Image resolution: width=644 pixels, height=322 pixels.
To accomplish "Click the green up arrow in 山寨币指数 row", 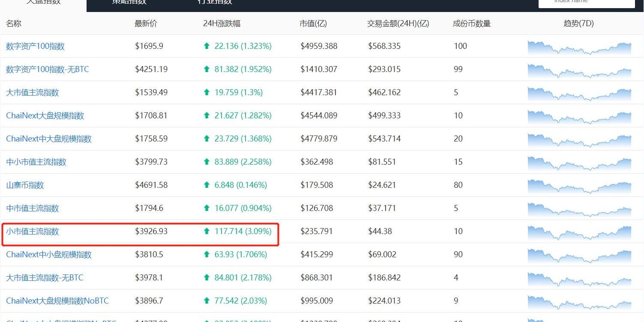I will click(x=207, y=185).
